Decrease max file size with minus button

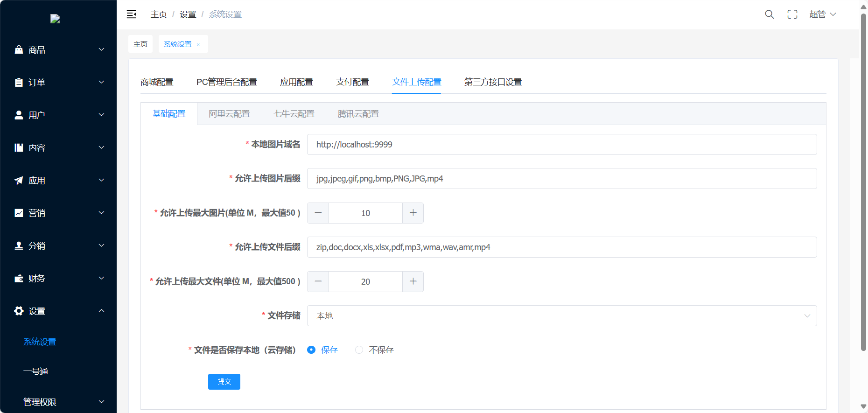pyautogui.click(x=318, y=281)
